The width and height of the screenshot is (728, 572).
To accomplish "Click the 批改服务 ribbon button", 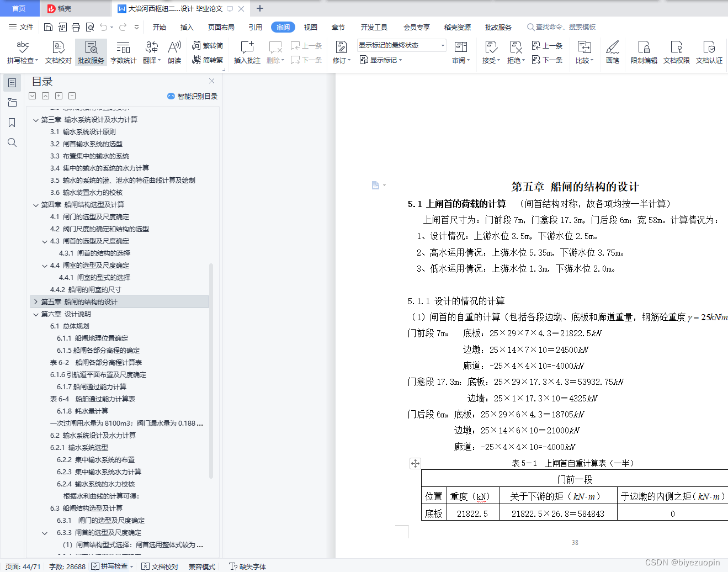I will click(x=91, y=52).
